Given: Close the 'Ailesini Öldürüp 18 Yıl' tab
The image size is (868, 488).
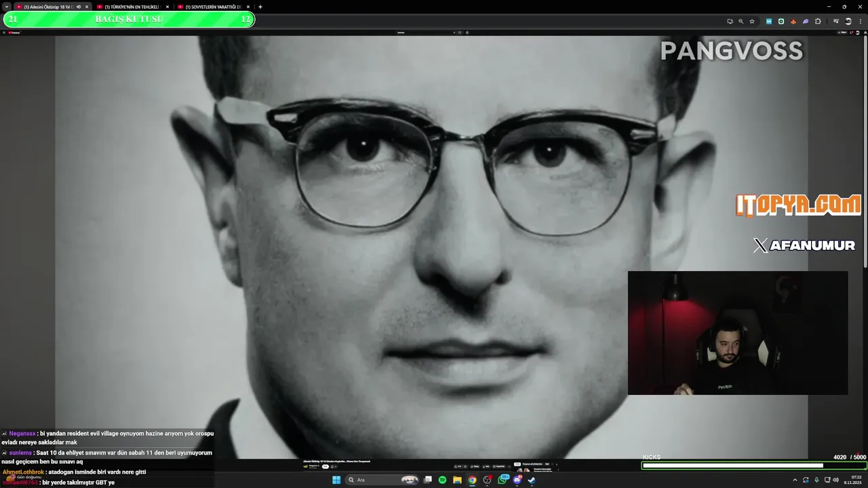Looking at the screenshot, I should (x=86, y=7).
